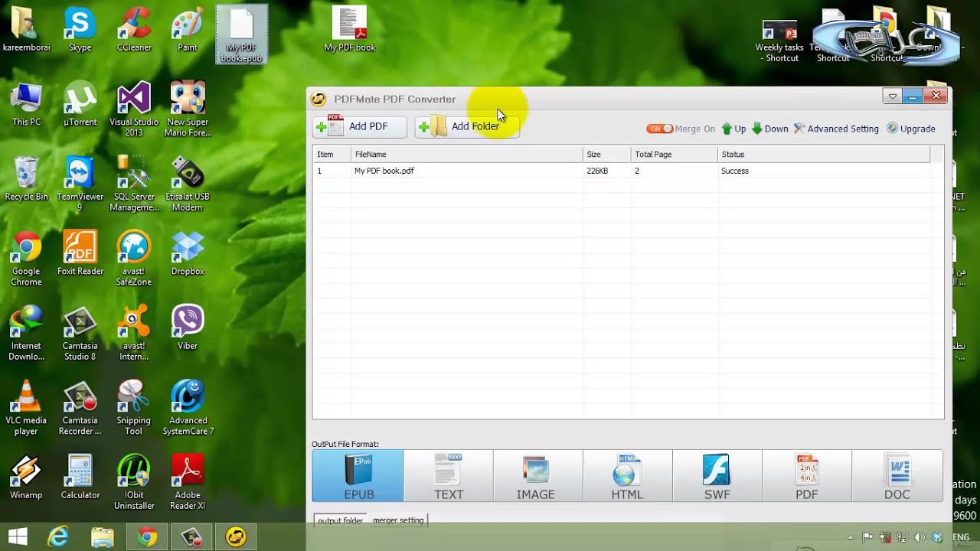Select the Paint desktop shortcut

(188, 31)
